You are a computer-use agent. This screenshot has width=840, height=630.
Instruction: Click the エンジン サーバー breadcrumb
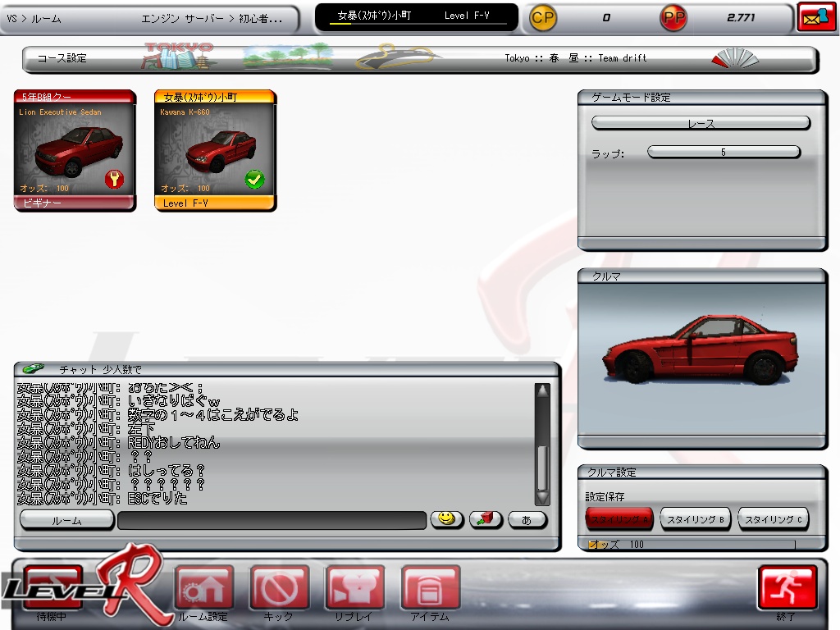pos(183,19)
